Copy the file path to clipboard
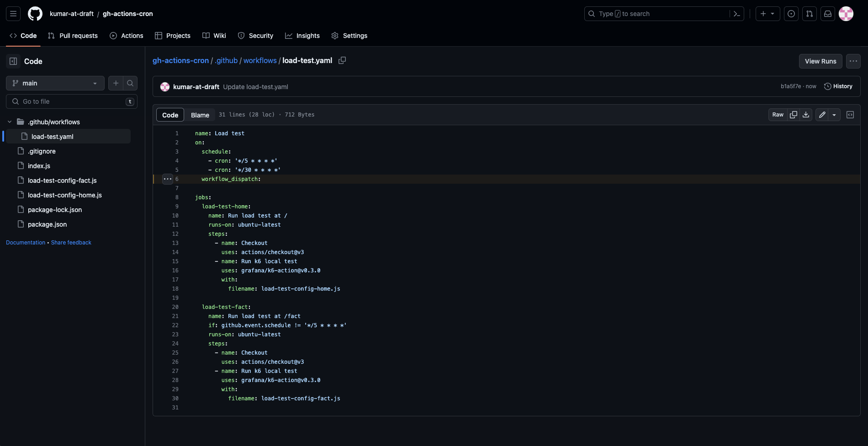 [x=342, y=60]
